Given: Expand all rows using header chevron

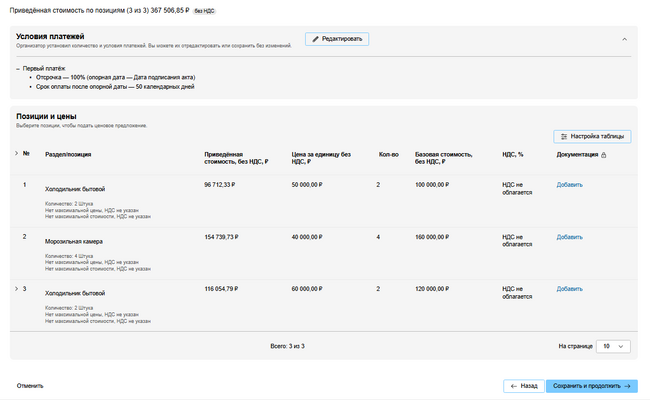Looking at the screenshot, I should 16,154.
